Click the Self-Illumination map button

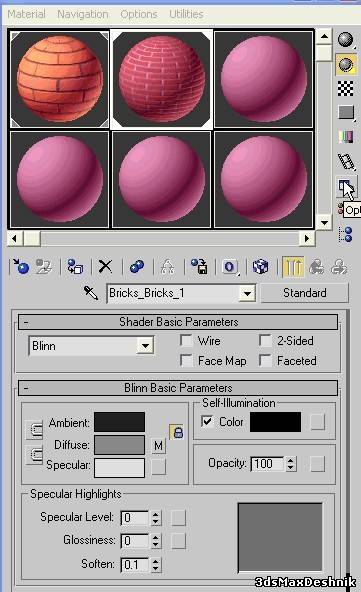click(x=317, y=422)
